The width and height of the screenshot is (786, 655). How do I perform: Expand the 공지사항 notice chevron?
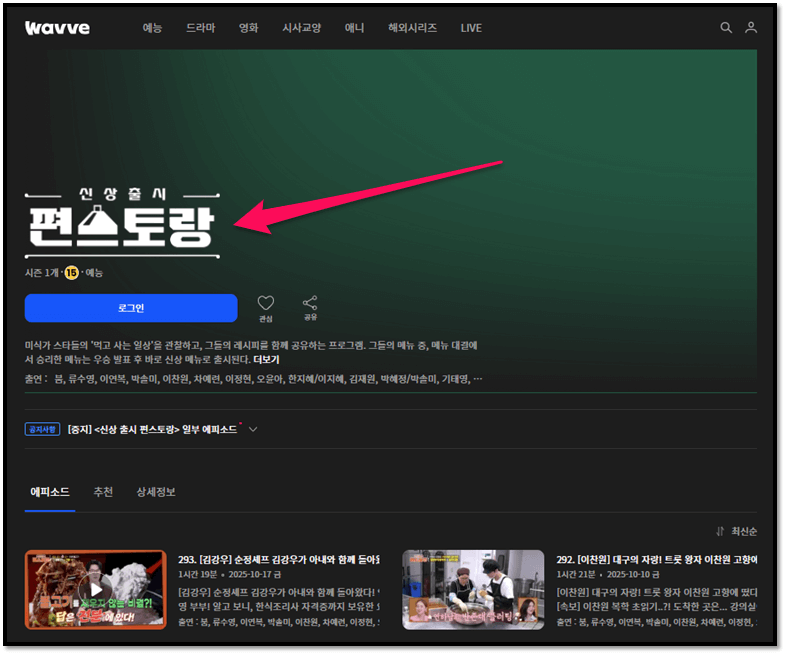click(253, 429)
